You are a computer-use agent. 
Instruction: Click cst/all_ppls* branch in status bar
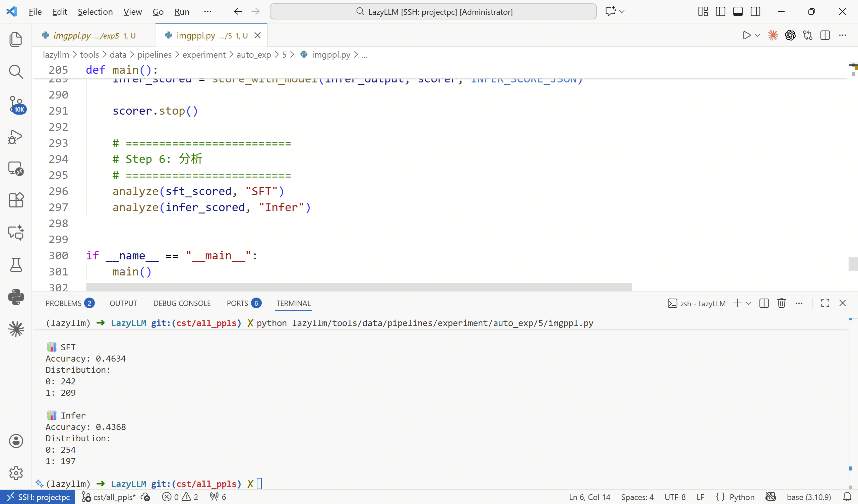click(109, 497)
